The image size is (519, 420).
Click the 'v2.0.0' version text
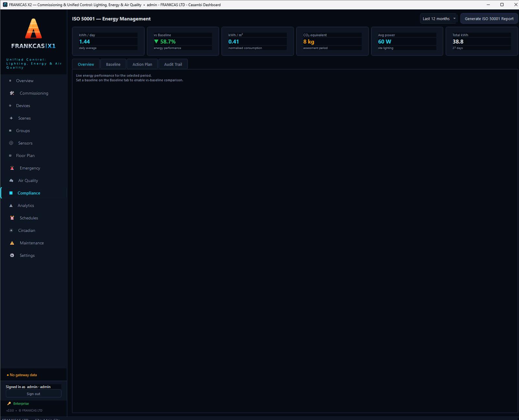click(10, 411)
